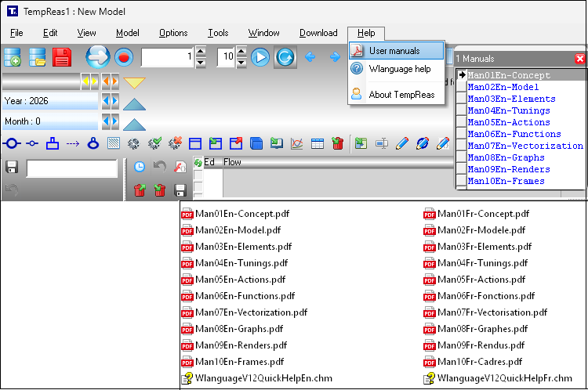Click the plain gear icon
This screenshot has height=390, width=588.
(133, 144)
